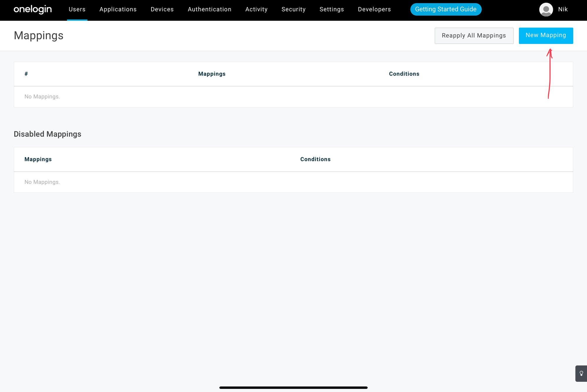This screenshot has height=392, width=587.
Task: Open the Nik account name menu
Action: 563,9
